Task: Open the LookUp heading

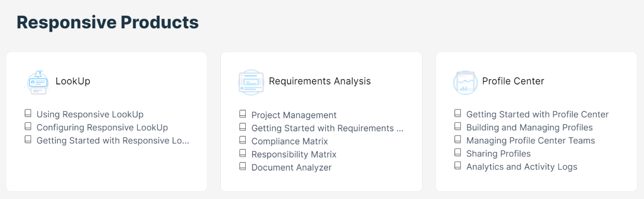Action: [73, 82]
